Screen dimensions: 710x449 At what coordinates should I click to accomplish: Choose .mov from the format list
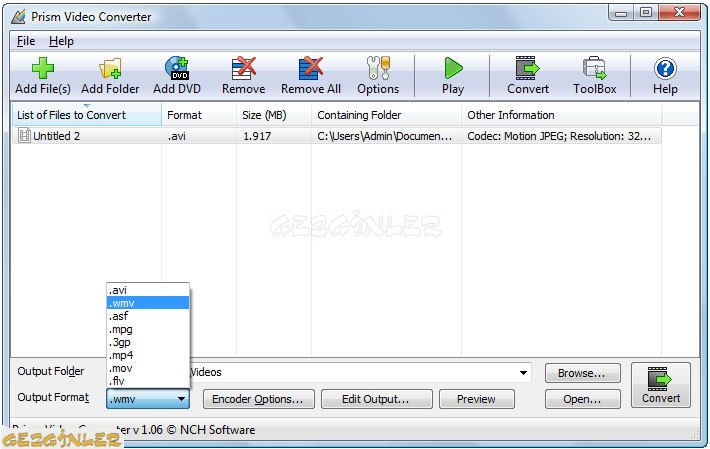click(148, 368)
